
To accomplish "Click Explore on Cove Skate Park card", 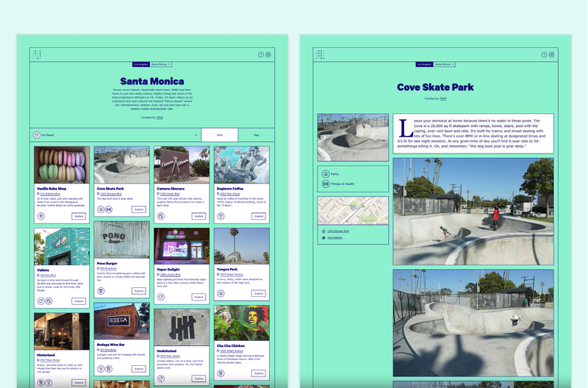I will (139, 209).
